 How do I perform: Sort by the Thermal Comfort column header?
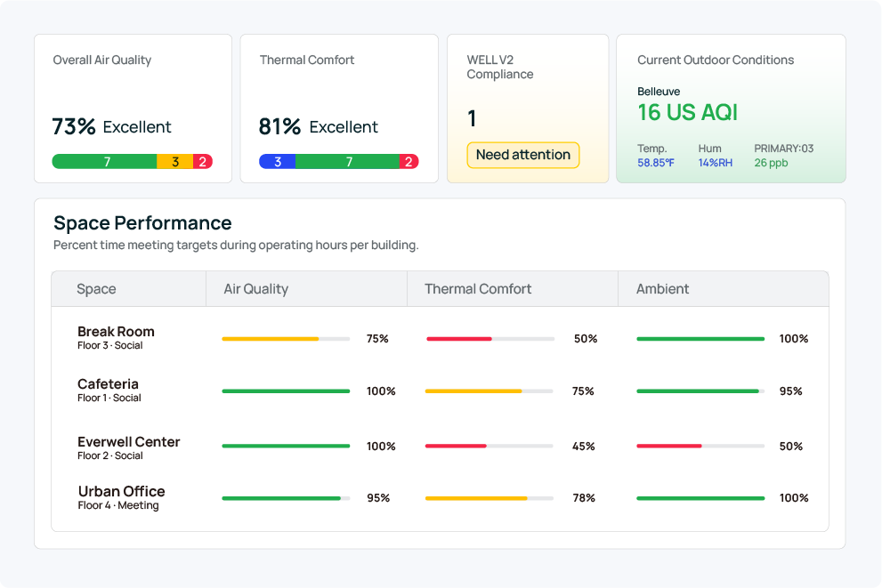pyautogui.click(x=477, y=289)
